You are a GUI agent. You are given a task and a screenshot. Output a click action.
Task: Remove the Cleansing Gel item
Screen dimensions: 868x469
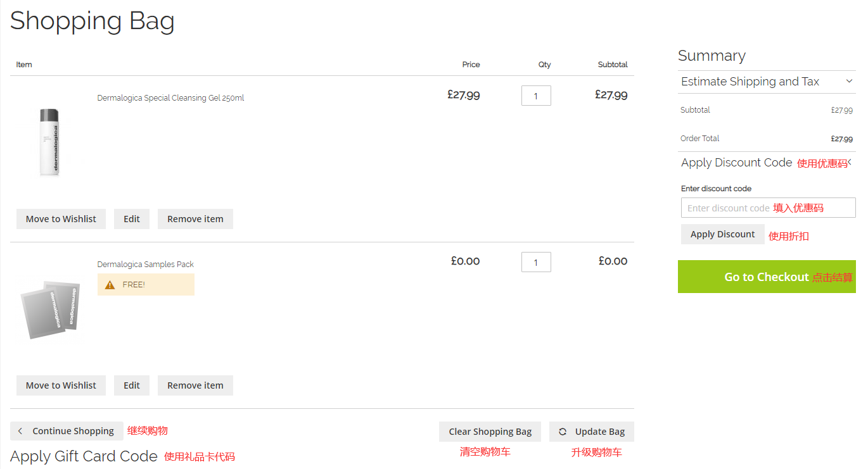click(195, 219)
